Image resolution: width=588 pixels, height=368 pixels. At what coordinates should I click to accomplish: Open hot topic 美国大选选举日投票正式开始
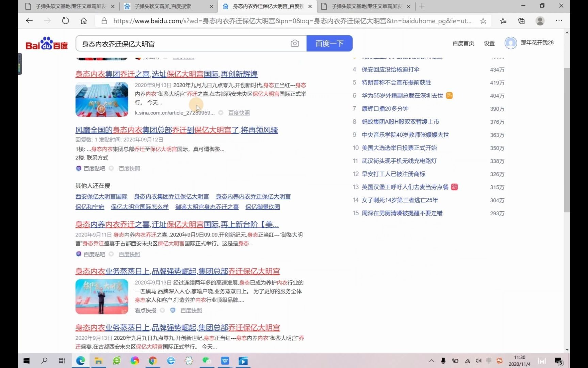coord(399,148)
